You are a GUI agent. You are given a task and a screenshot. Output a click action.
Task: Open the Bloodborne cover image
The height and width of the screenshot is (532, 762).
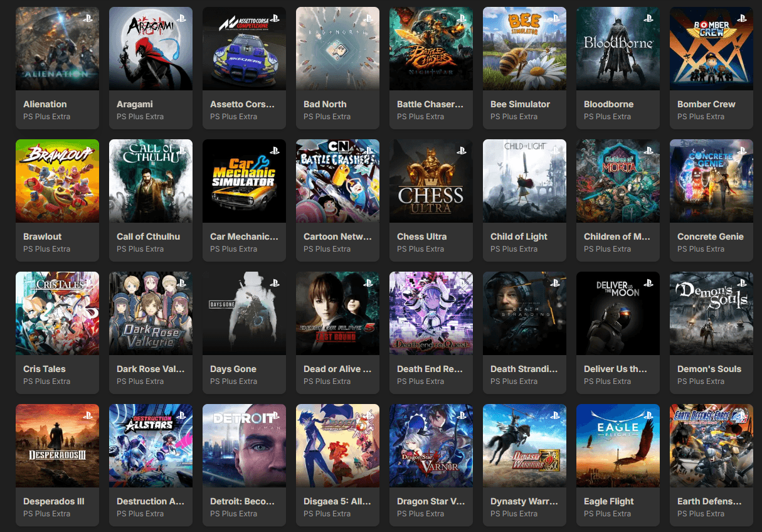point(618,48)
